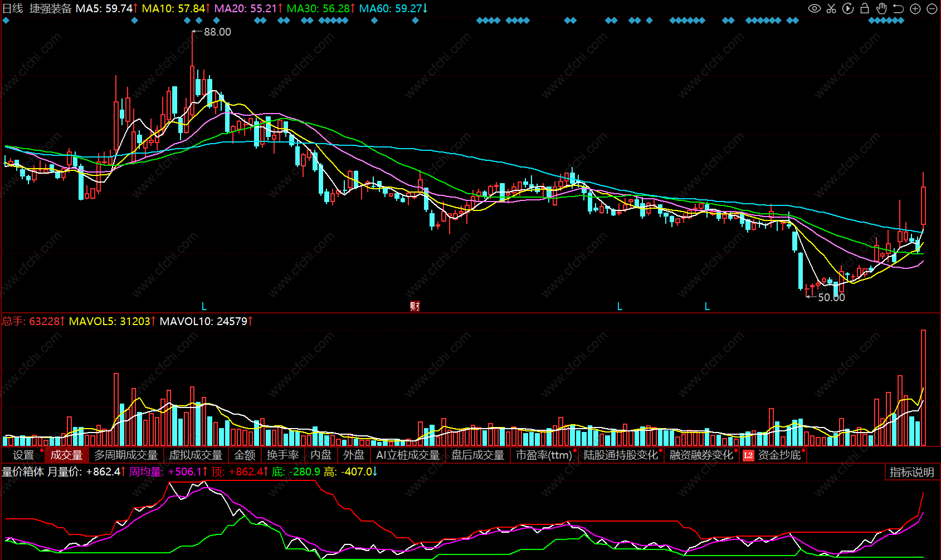Image resolution: width=941 pixels, height=560 pixels.
Task: Click the MAVOL10: 24579 label
Action: click(206, 321)
